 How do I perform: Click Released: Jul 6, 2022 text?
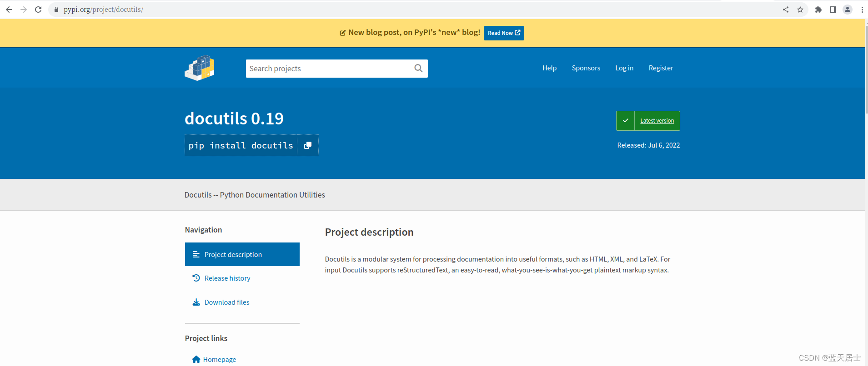(648, 145)
